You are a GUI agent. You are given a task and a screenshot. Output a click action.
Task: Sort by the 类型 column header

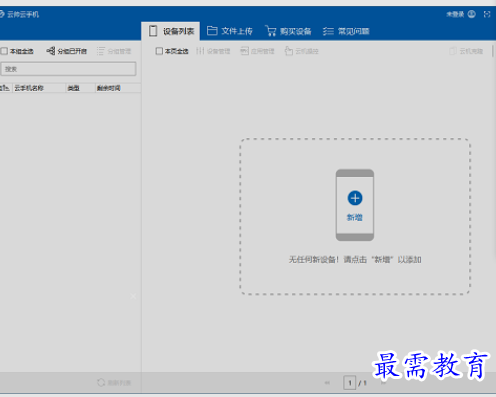point(80,88)
